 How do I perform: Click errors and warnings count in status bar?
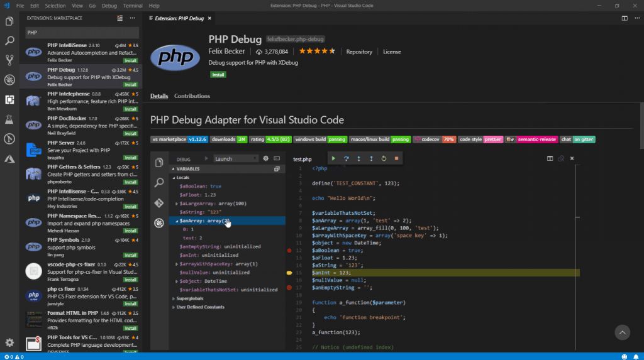pos(14,357)
